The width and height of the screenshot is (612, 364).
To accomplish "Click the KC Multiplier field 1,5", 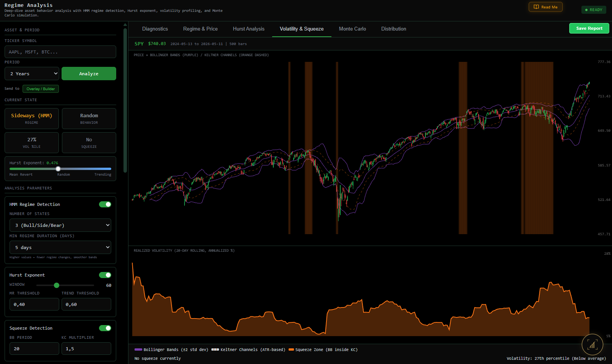I will pyautogui.click(x=86, y=349).
